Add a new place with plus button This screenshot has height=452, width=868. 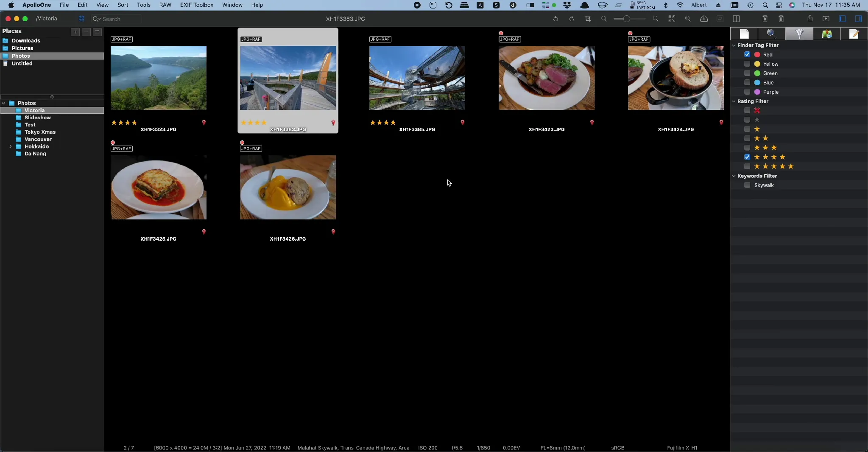click(75, 32)
